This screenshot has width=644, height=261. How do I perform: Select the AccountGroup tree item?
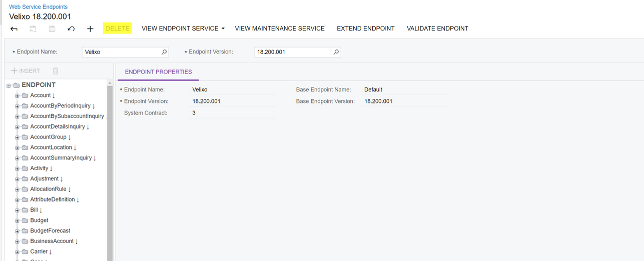pos(48,137)
